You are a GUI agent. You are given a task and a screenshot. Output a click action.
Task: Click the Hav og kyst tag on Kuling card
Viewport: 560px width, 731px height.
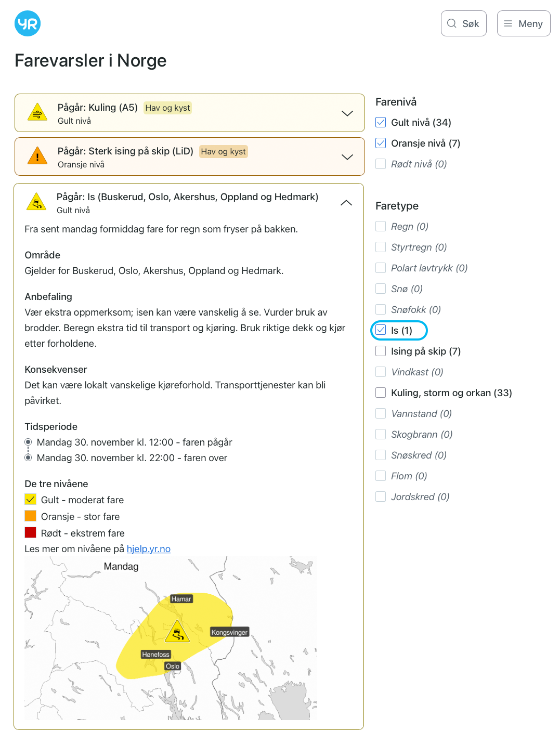point(167,108)
